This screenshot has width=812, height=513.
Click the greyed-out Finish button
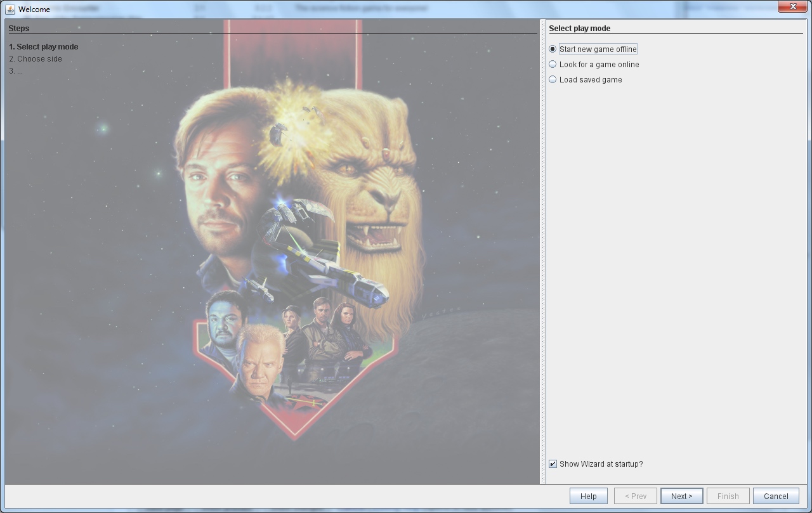tap(728, 496)
